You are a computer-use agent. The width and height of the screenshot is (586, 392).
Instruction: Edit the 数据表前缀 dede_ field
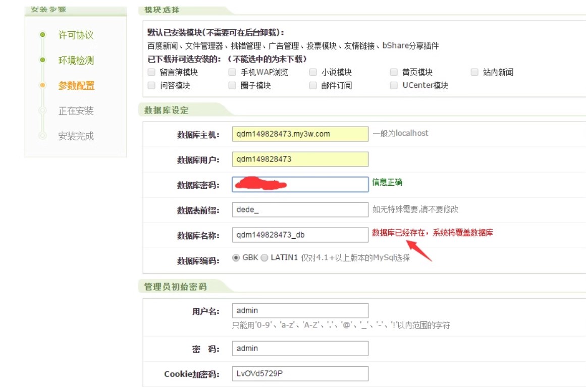pyautogui.click(x=300, y=209)
